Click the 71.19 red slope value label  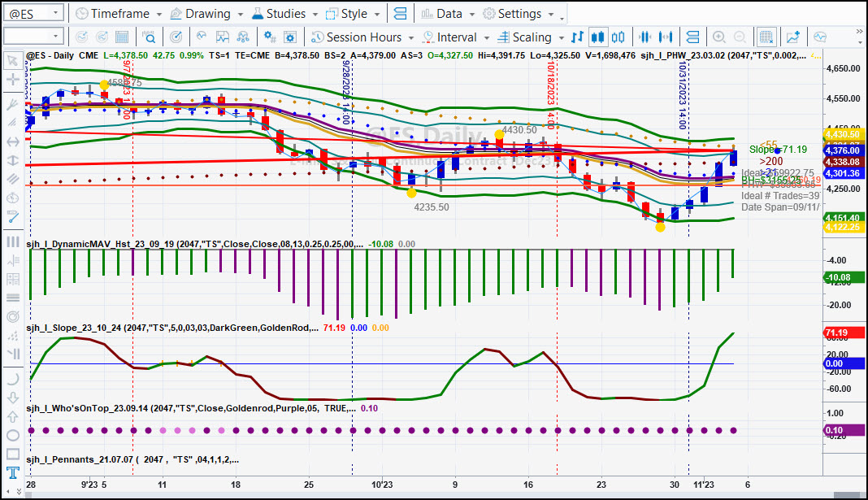(x=844, y=333)
